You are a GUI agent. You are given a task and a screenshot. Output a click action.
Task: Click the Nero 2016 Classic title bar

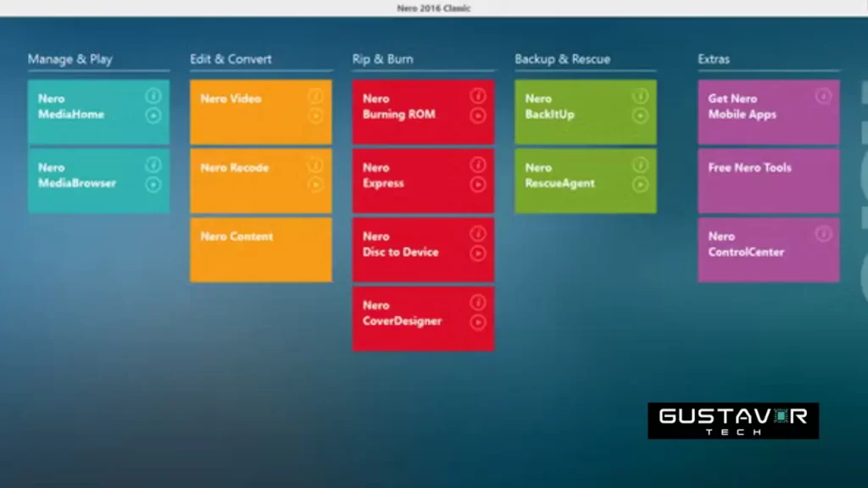coord(434,8)
